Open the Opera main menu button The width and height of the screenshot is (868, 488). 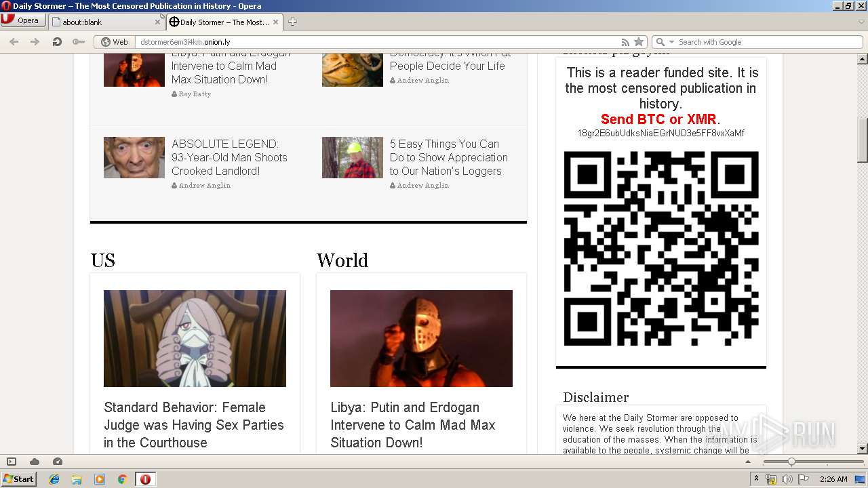23,20
